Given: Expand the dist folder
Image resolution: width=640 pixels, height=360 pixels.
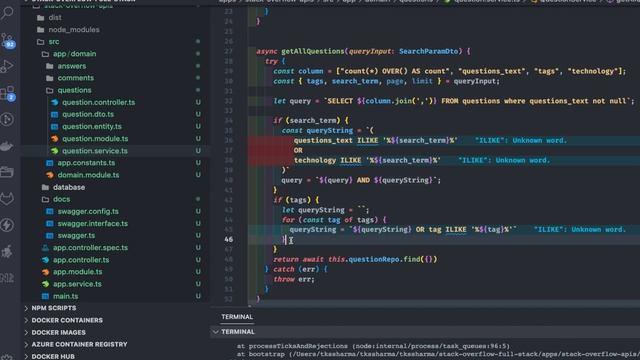Looking at the screenshot, I should click(55, 18).
